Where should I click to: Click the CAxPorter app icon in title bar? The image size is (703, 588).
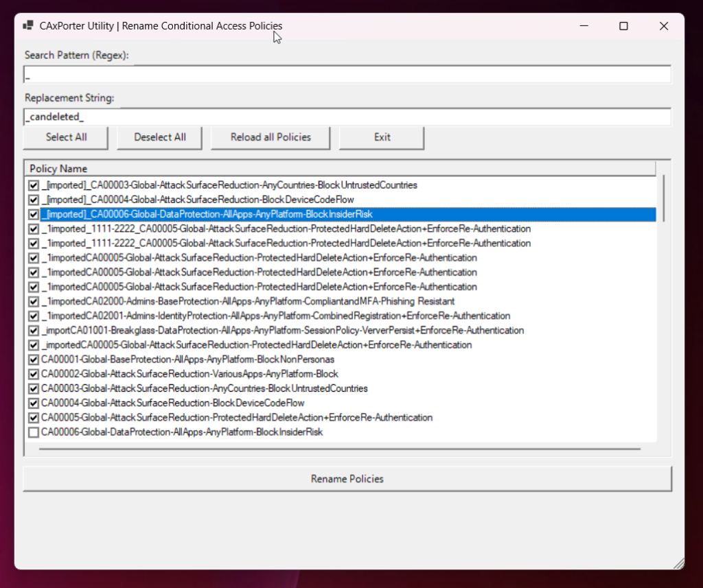pyautogui.click(x=28, y=26)
